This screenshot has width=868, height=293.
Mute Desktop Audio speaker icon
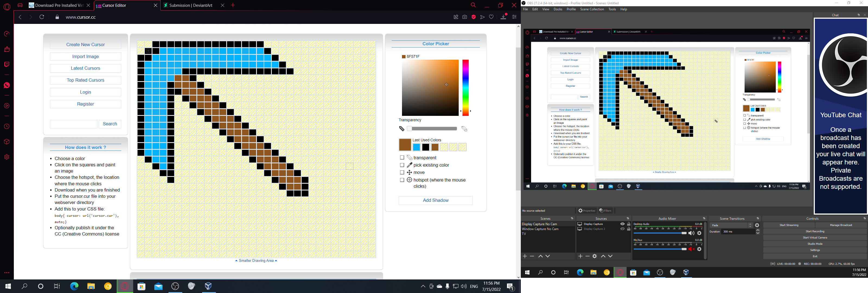[x=691, y=233]
